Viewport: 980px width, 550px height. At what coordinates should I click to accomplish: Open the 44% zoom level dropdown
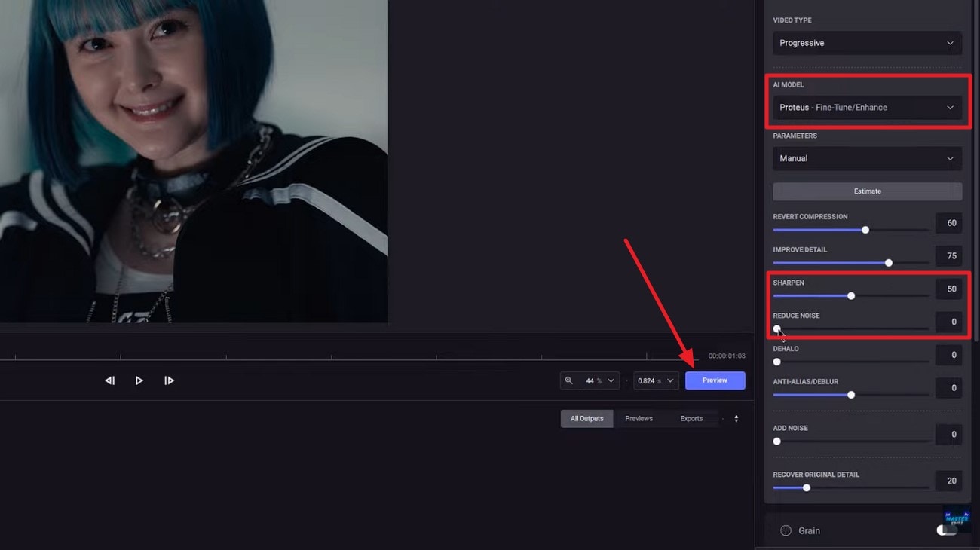tap(596, 380)
